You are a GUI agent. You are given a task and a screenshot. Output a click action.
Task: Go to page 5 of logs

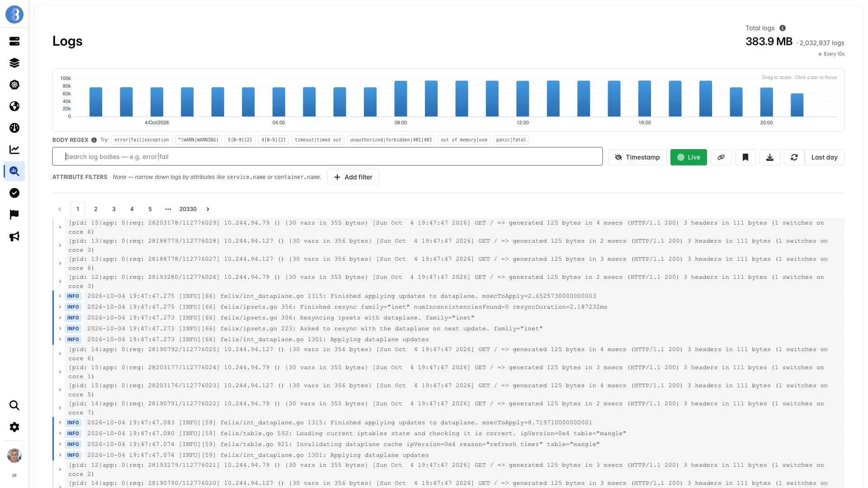click(150, 209)
